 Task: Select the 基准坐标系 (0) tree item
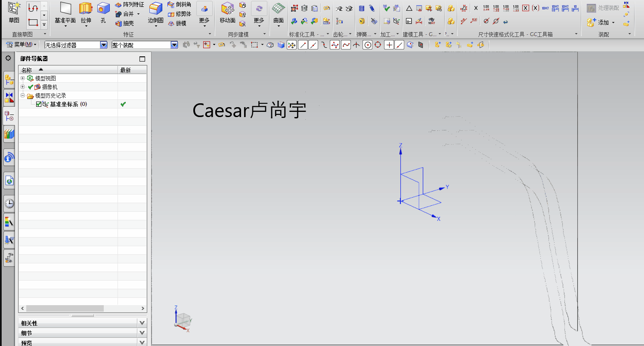(68, 104)
